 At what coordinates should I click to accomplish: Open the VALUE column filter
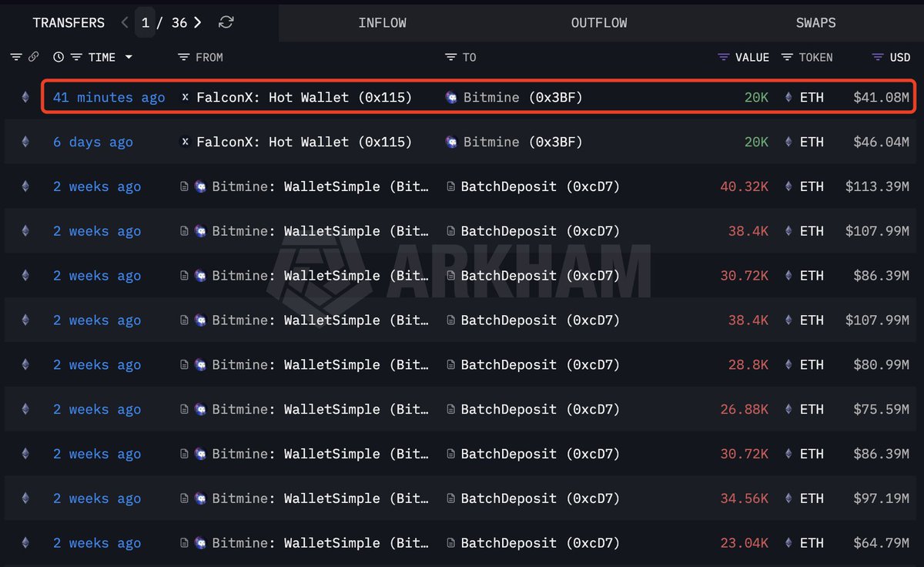coord(723,57)
